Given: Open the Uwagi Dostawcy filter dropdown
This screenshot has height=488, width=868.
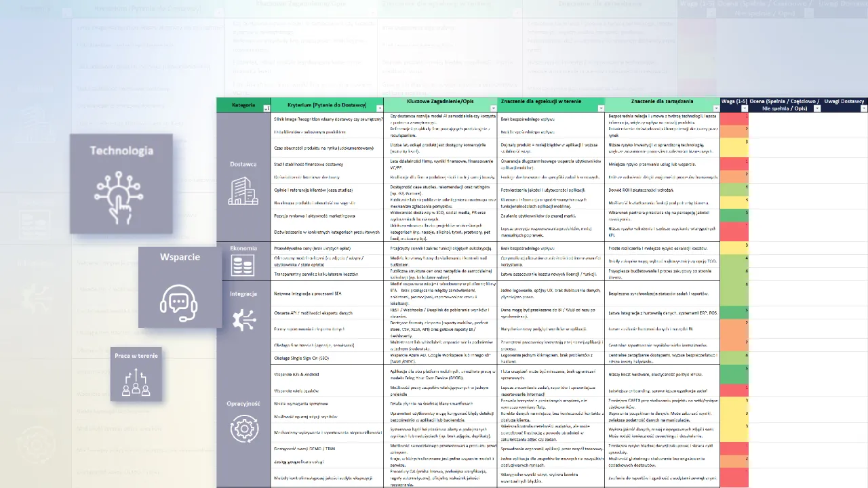Looking at the screenshot, I should (863, 108).
